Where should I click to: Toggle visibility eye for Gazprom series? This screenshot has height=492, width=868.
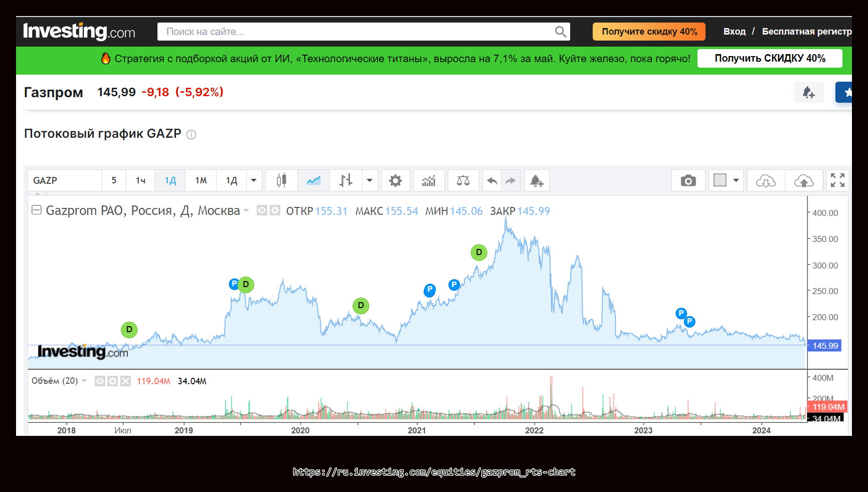click(x=262, y=211)
